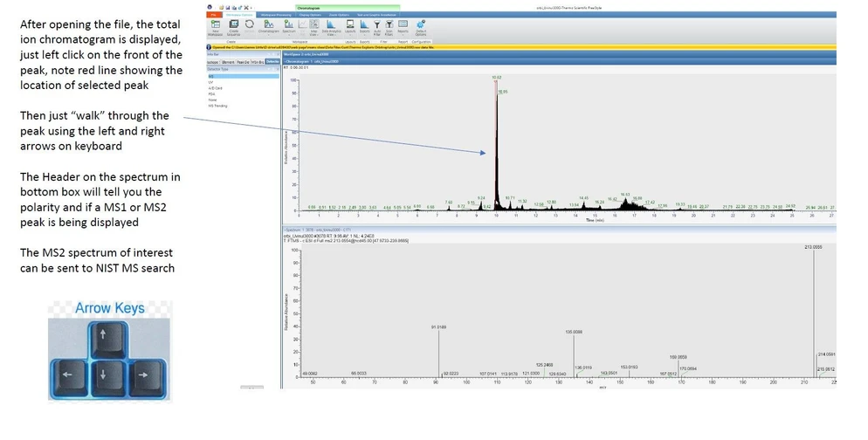Viewport: 868px width, 440px height.
Task: Select A/D Card in Detector Type list
Action: 216,88
